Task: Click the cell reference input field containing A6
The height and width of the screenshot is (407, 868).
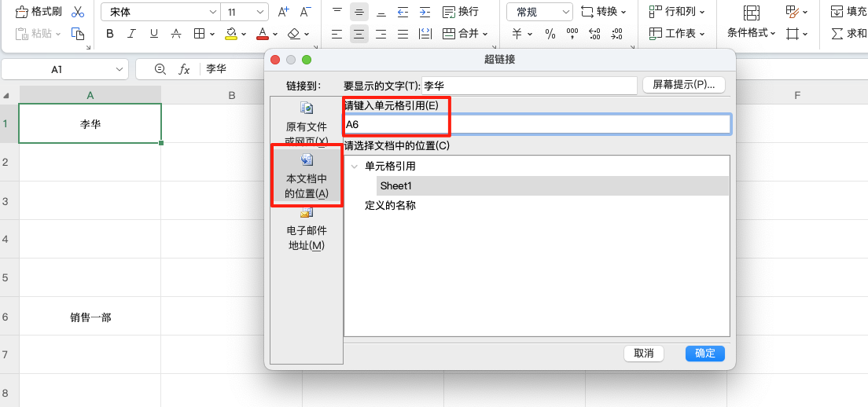Action: [537, 124]
